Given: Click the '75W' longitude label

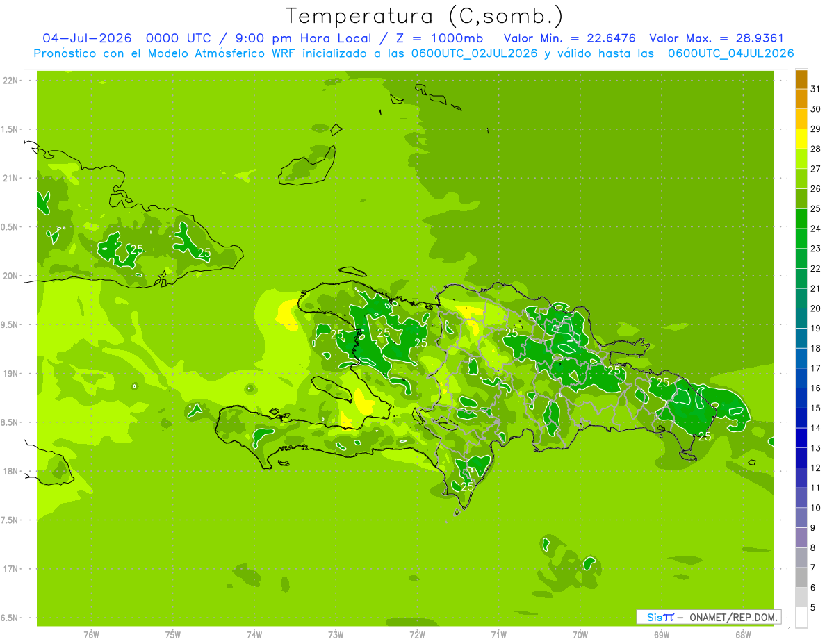Looking at the screenshot, I should point(173,634).
